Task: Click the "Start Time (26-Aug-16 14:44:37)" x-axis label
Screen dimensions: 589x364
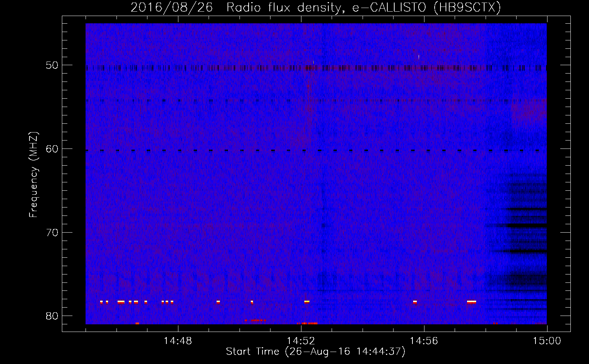Action: pos(316,352)
